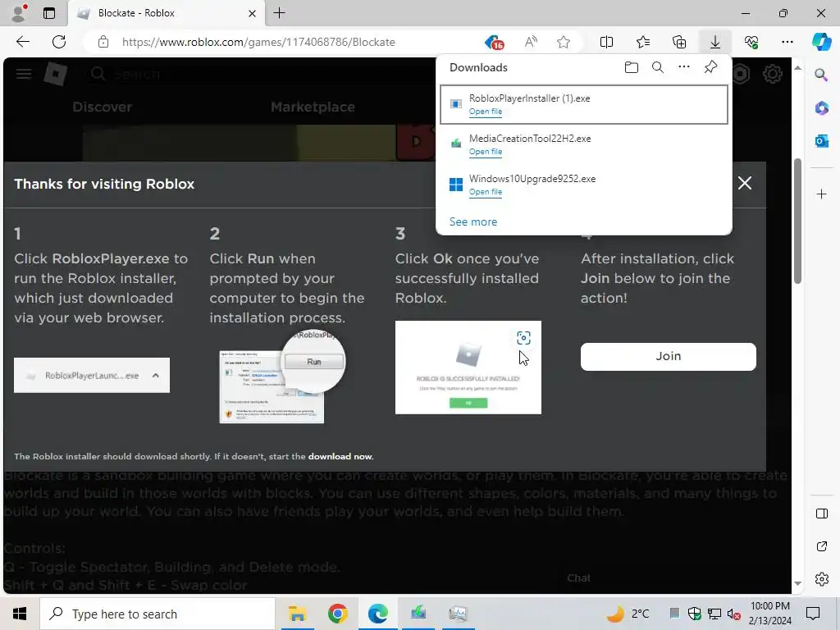Open link in new window sidebar icon
840x630 pixels.
coord(821,546)
